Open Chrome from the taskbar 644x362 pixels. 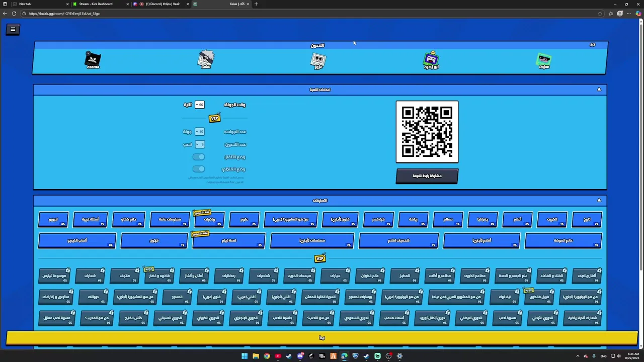click(267, 356)
